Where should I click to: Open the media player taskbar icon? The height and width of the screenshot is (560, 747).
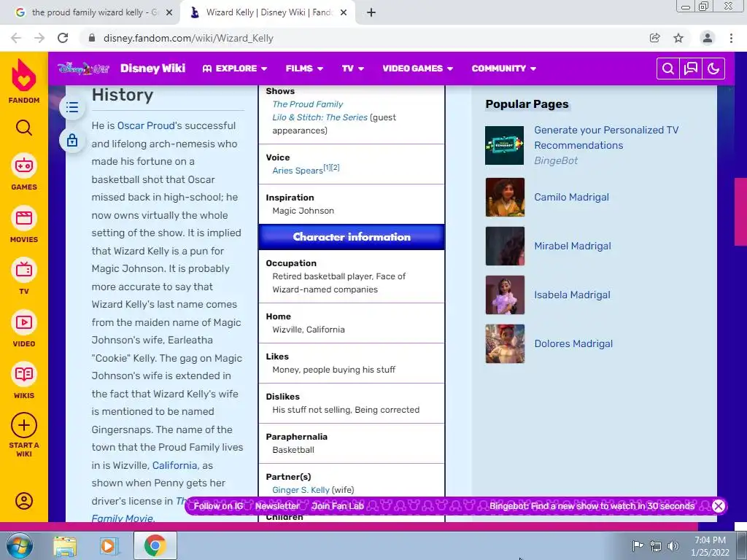109,545
